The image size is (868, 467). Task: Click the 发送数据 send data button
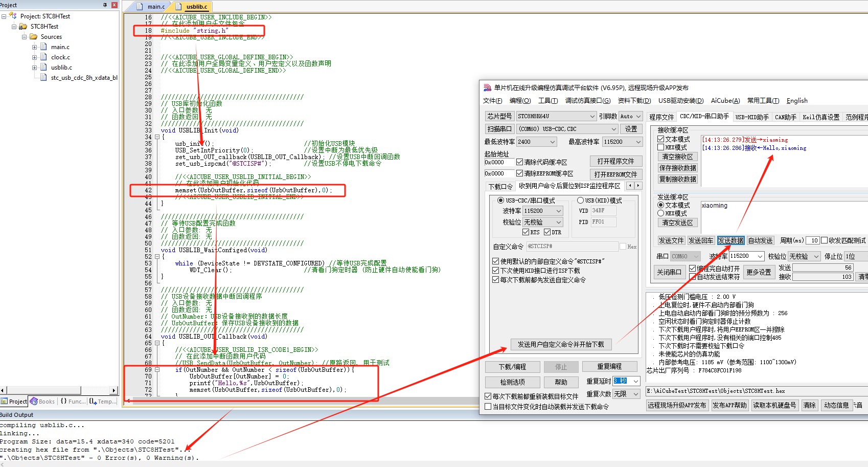(x=730, y=240)
